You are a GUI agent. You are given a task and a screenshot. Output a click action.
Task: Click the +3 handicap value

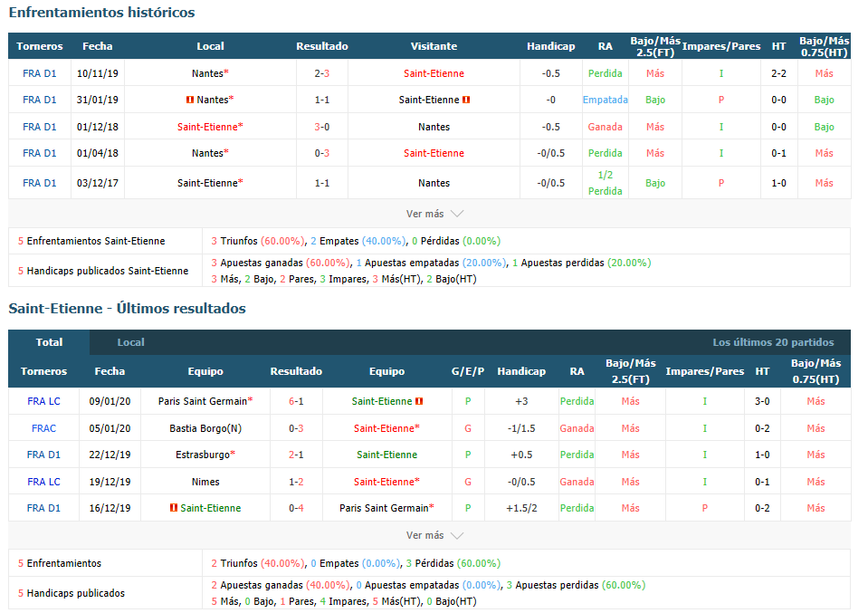click(521, 401)
